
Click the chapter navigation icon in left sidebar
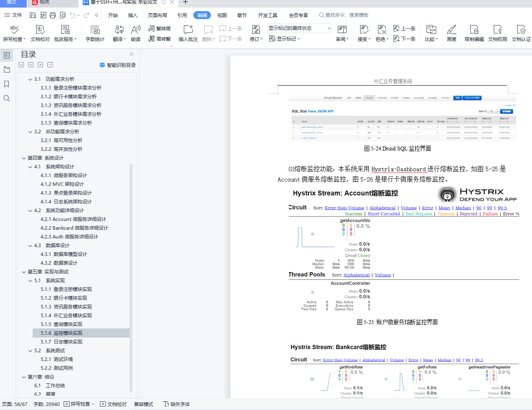click(x=7, y=70)
